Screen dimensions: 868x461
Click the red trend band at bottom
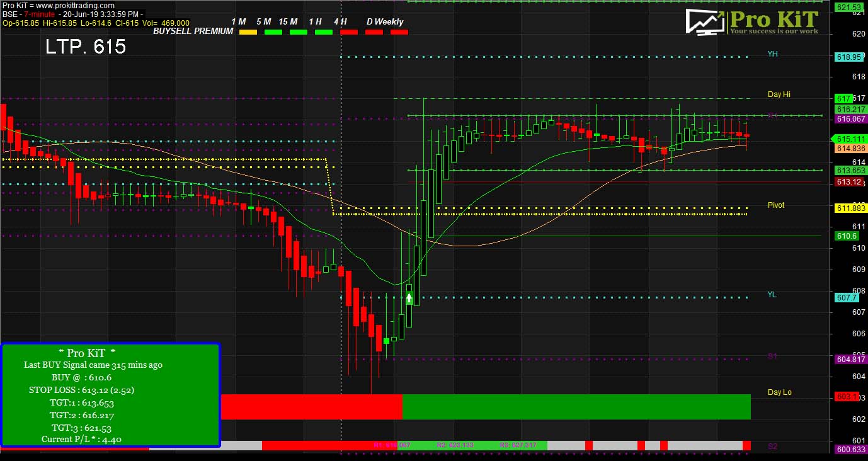[311, 407]
